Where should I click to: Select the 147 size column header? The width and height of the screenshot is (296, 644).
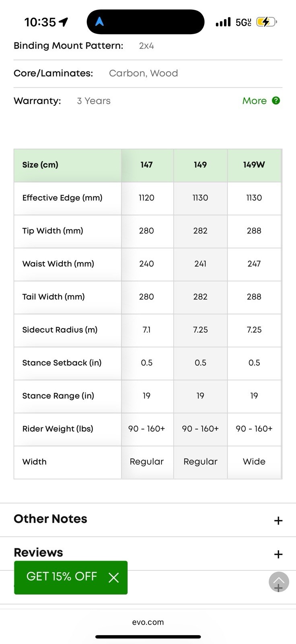tap(147, 165)
